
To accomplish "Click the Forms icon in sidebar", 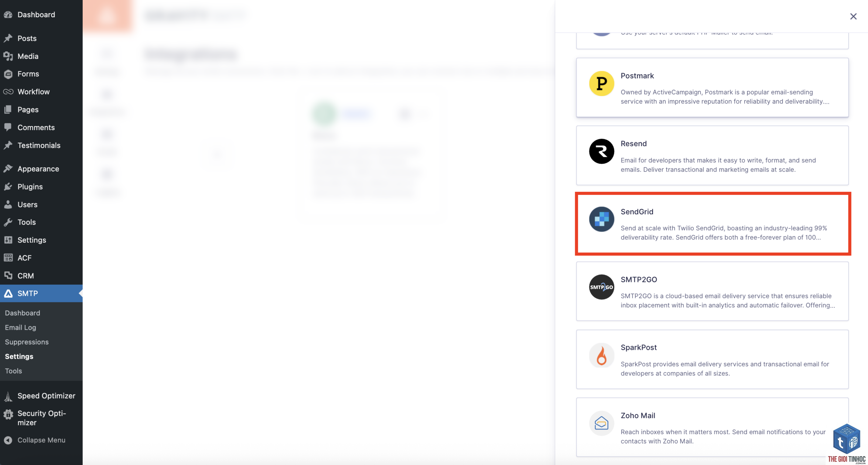I will click(8, 74).
